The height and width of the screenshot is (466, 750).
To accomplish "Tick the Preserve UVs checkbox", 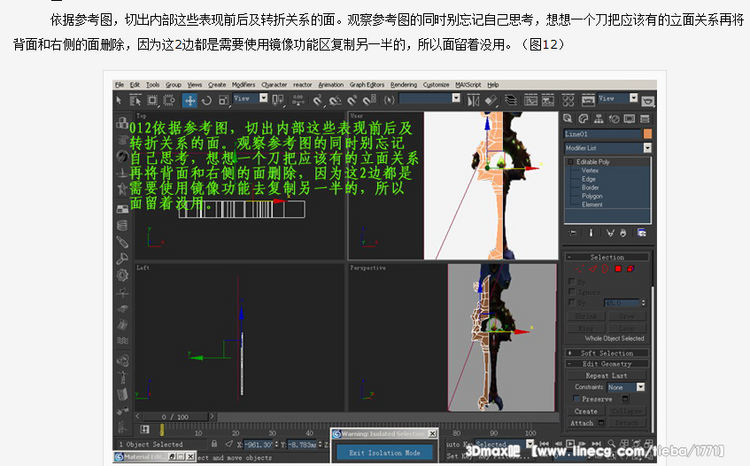I will click(x=576, y=399).
